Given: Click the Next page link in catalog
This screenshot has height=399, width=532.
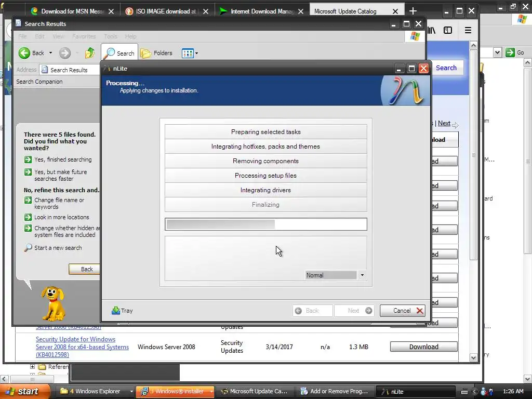Looking at the screenshot, I should (x=444, y=123).
